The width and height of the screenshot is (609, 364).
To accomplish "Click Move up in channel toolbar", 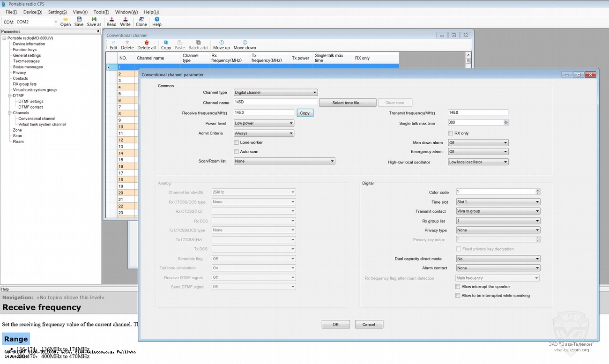I will [222, 45].
